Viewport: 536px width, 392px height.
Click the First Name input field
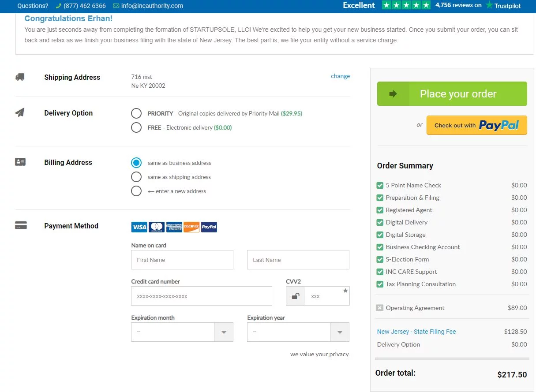point(182,260)
